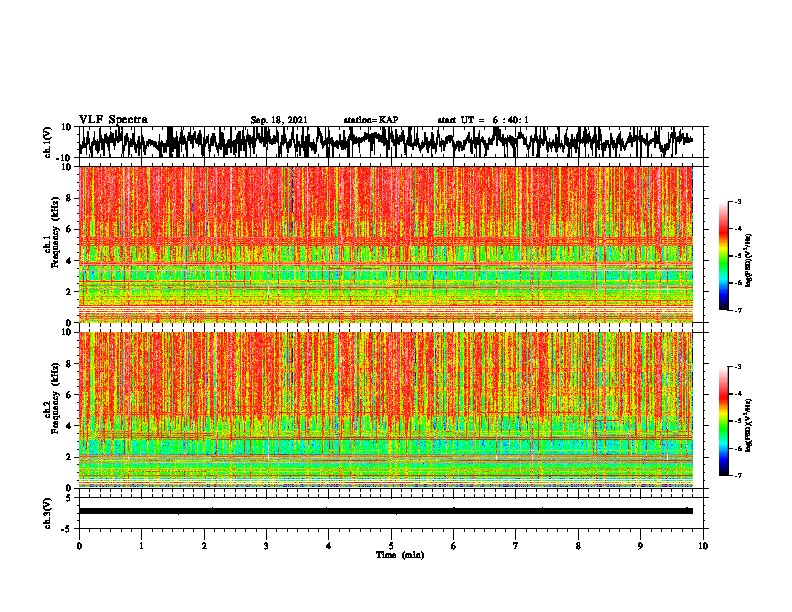This screenshot has width=792, height=612.
Task: Click the -3 label on ch.1 color bar
Action: click(738, 201)
